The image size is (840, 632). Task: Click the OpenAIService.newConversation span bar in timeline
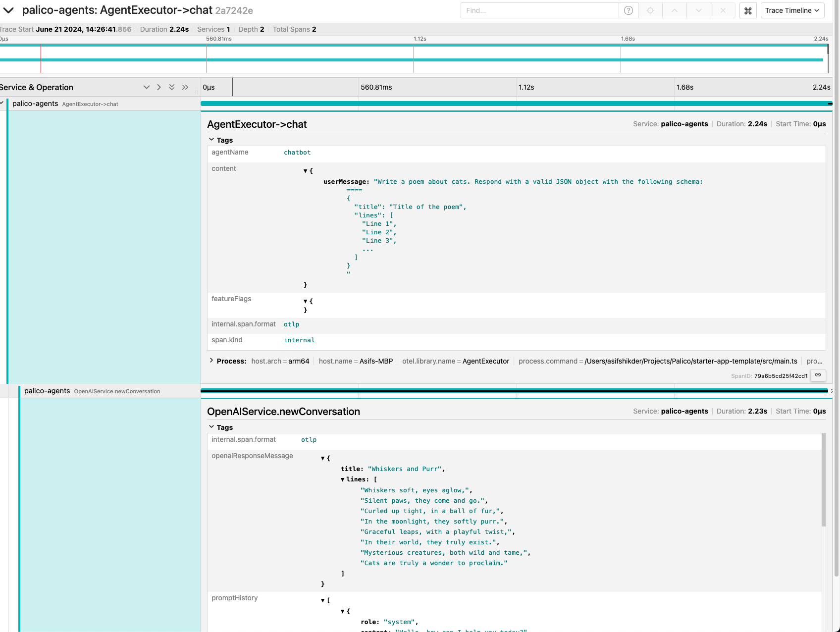coord(514,391)
